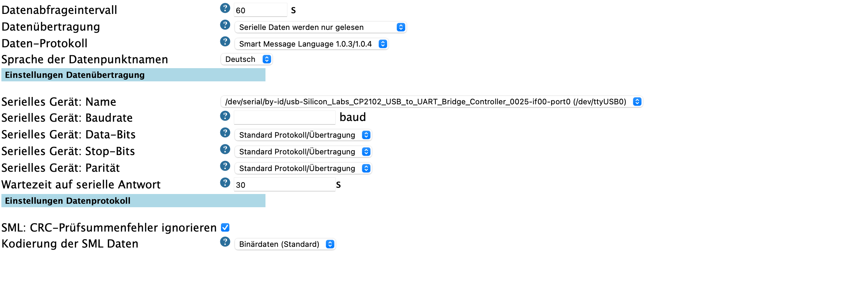Viewport: 868px width, 299px height.
Task: Select the Parität dropdown
Action: [303, 168]
